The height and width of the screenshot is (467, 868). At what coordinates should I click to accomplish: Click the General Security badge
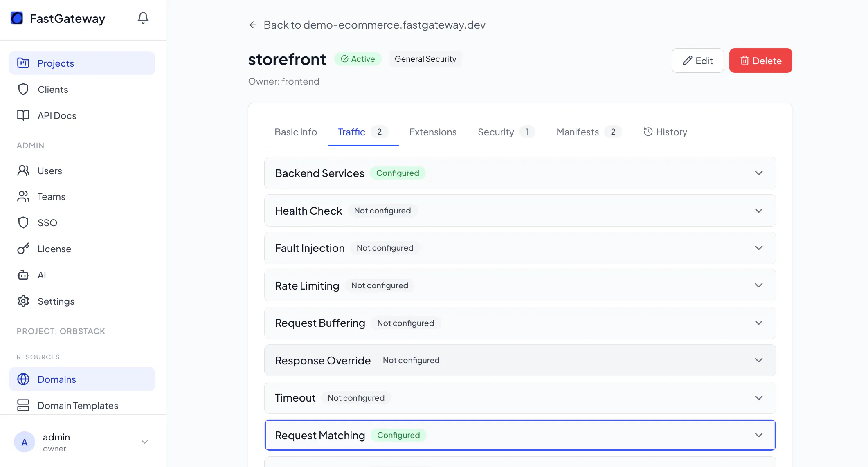click(x=425, y=59)
